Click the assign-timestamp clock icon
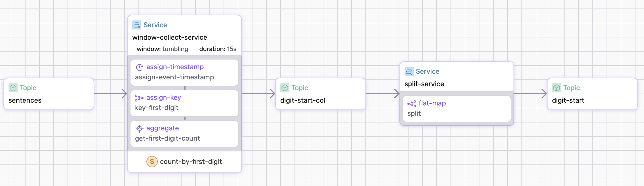 tap(140, 67)
